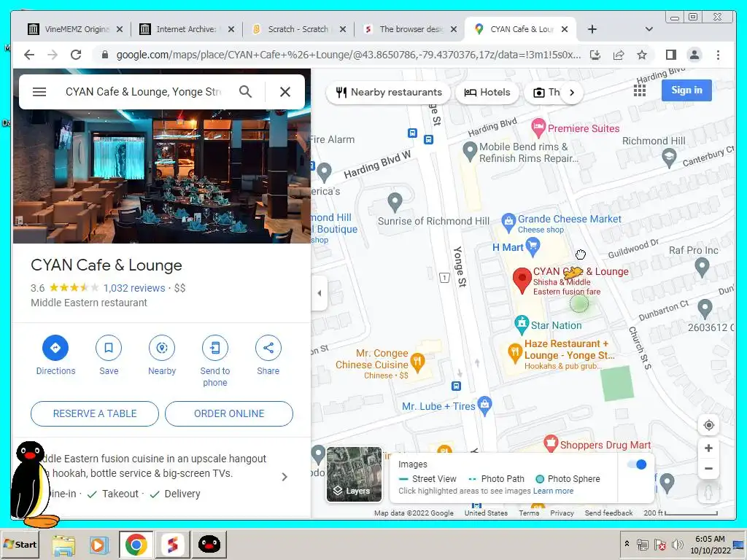The width and height of the screenshot is (747, 560).
Task: Select the Premiere Suites hotel marker
Action: (x=538, y=127)
